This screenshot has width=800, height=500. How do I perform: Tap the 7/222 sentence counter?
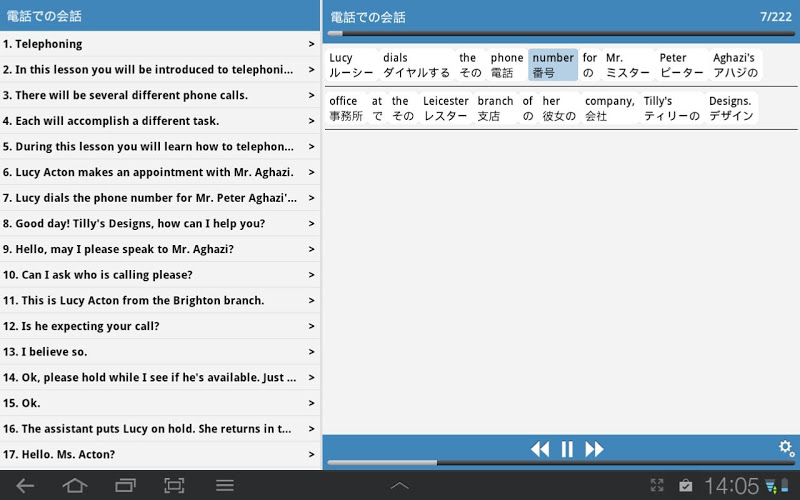[776, 17]
